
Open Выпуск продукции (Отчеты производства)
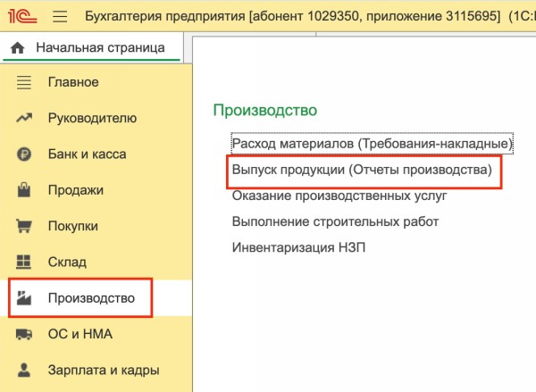[x=362, y=169]
